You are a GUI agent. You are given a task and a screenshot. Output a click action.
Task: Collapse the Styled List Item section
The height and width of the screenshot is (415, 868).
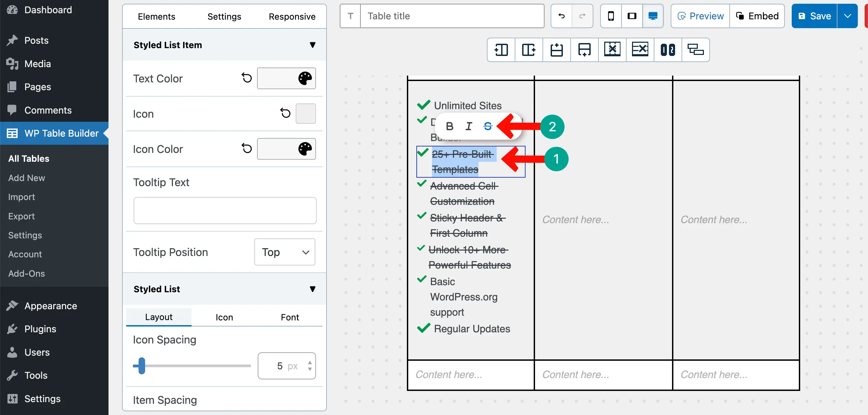(312, 45)
